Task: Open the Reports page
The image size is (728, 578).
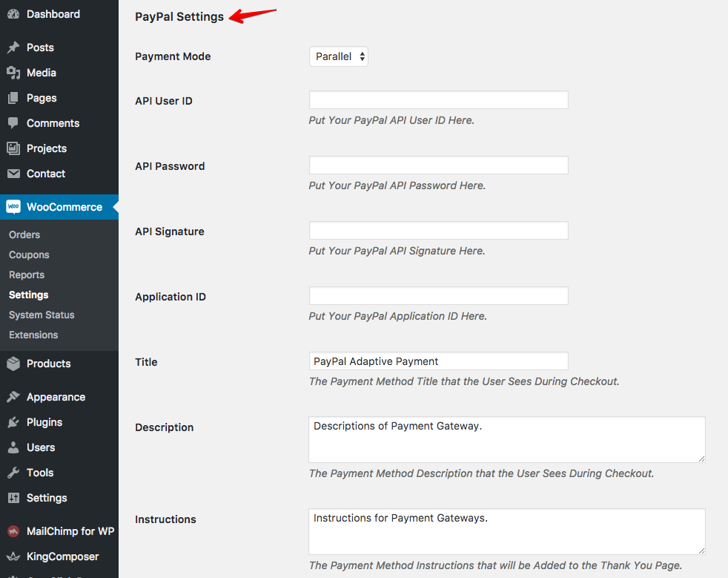Action: tap(26, 275)
